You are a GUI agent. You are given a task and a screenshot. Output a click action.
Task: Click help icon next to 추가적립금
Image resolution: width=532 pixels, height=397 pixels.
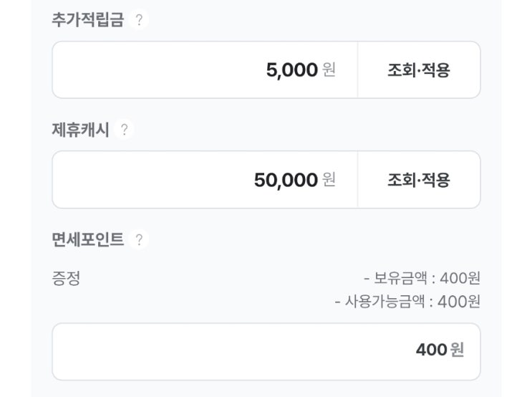pyautogui.click(x=139, y=20)
